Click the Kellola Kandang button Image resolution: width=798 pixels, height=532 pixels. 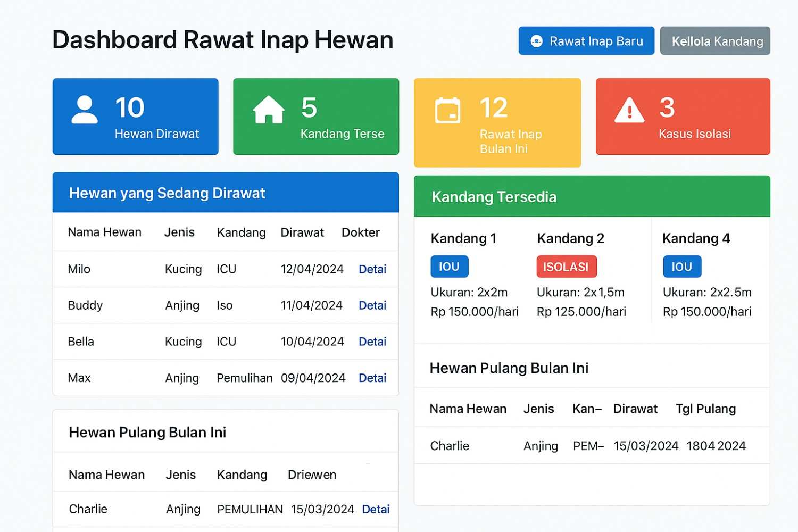tap(715, 40)
